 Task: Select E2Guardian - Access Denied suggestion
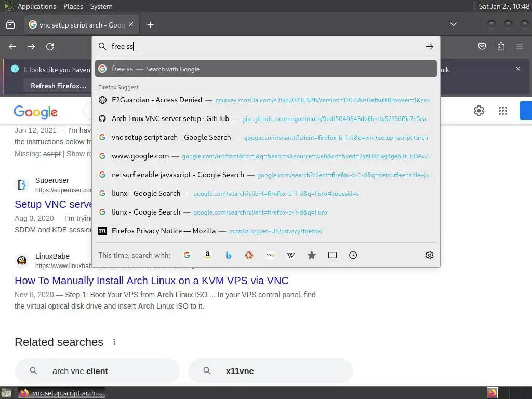click(x=266, y=100)
